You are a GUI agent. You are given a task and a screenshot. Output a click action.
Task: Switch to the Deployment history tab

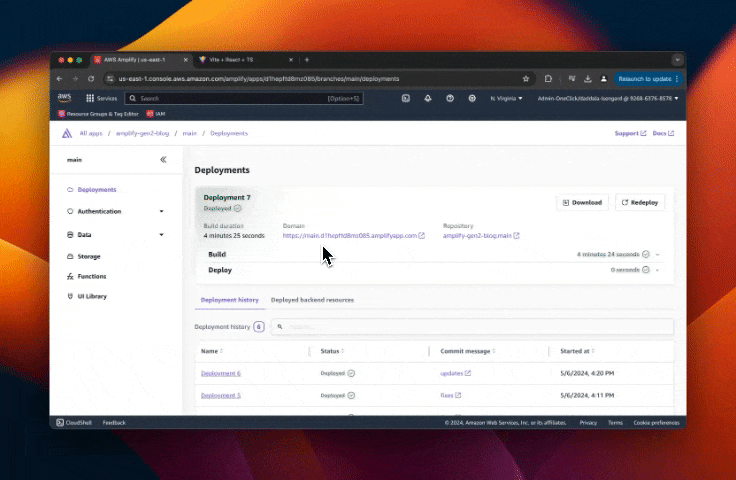[x=230, y=300]
